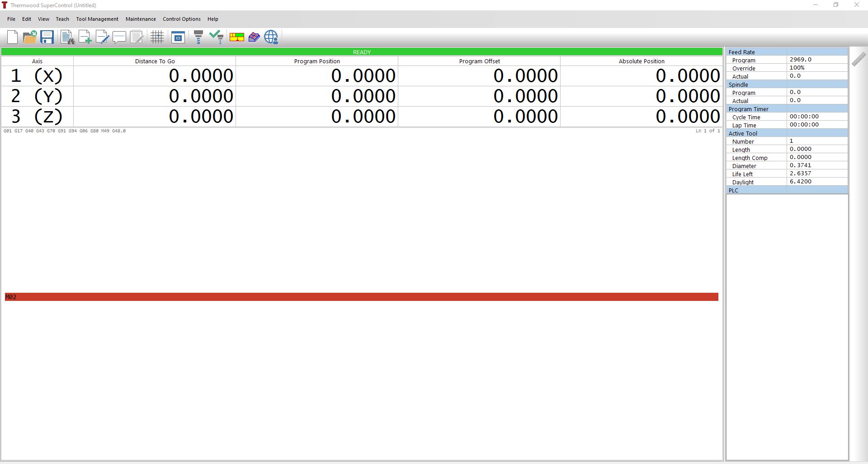Open the Teach menu

(62, 19)
